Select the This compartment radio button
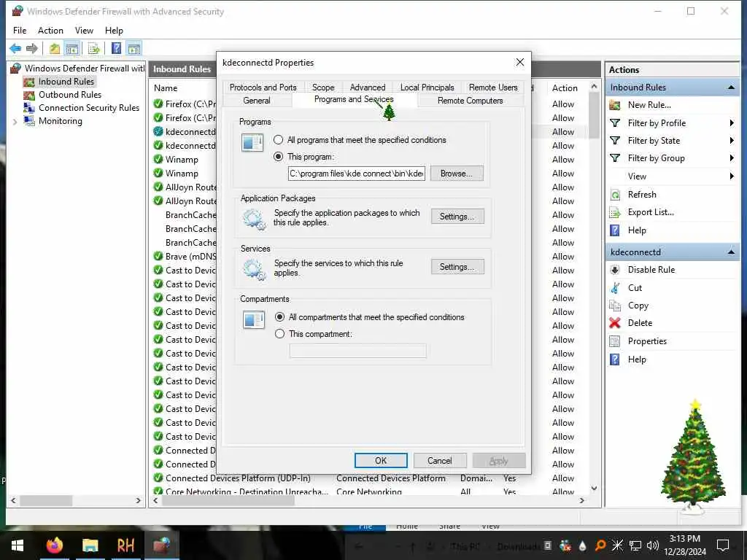 coord(279,334)
